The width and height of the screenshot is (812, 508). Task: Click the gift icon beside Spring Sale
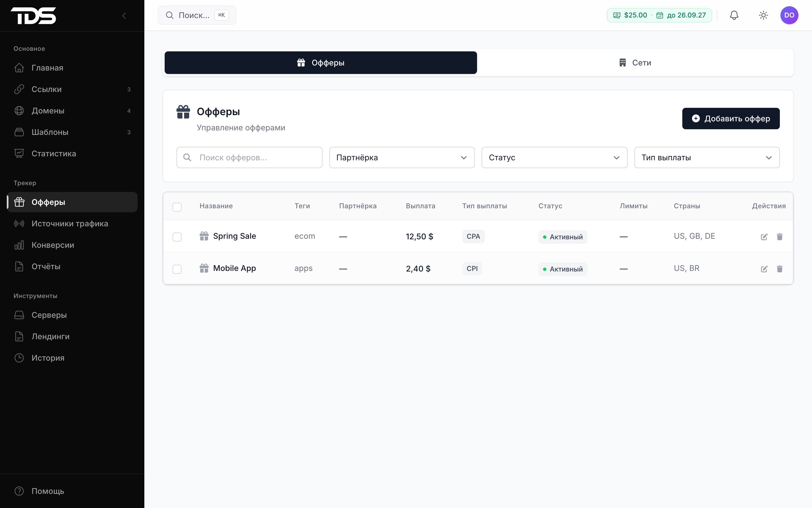[204, 236]
